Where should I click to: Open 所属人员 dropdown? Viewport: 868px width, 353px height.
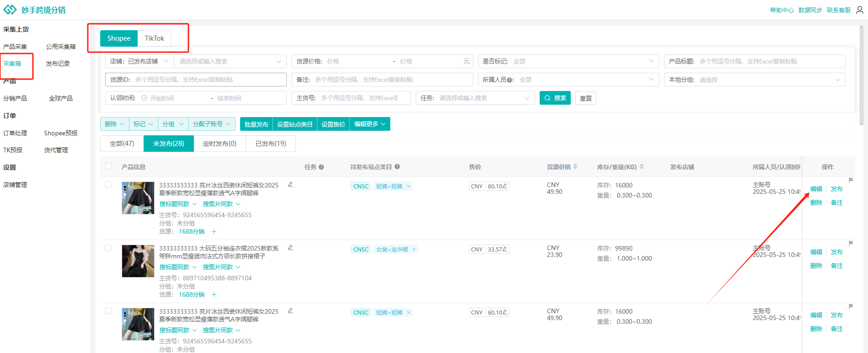(568, 80)
